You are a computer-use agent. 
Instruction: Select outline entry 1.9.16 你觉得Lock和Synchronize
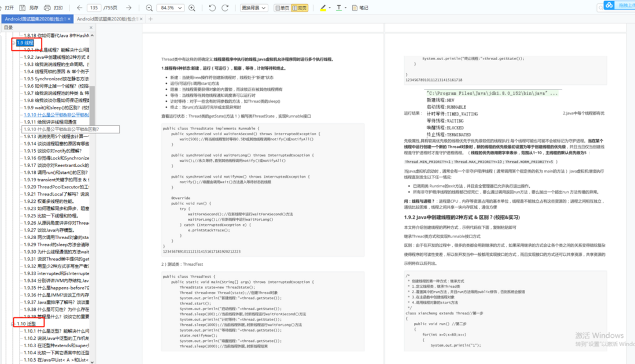(x=56, y=158)
